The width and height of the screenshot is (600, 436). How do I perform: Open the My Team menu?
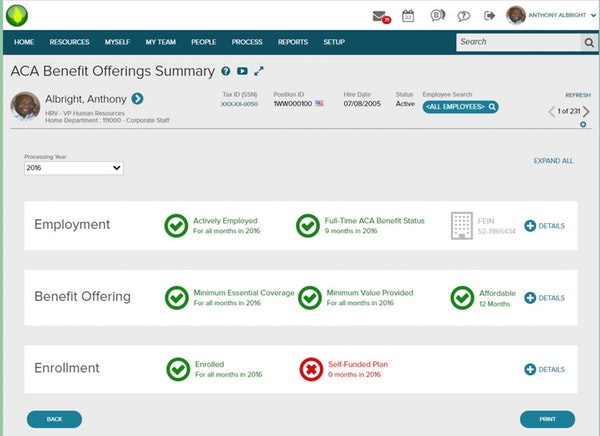pyautogui.click(x=160, y=42)
